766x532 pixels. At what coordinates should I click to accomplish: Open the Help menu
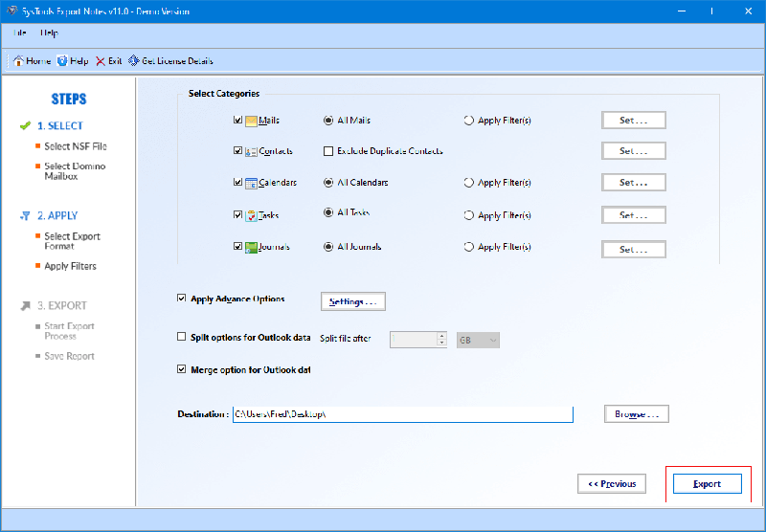pyautogui.click(x=49, y=33)
